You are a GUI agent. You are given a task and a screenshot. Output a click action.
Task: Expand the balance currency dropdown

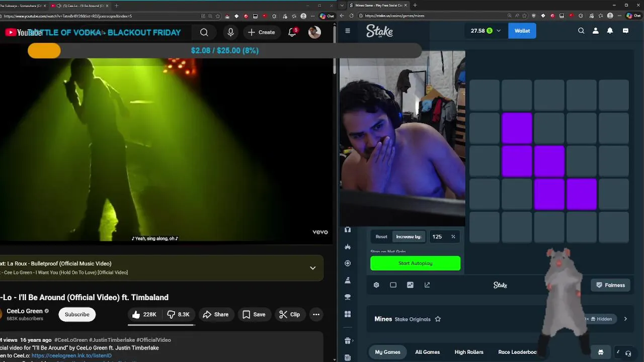click(x=499, y=31)
